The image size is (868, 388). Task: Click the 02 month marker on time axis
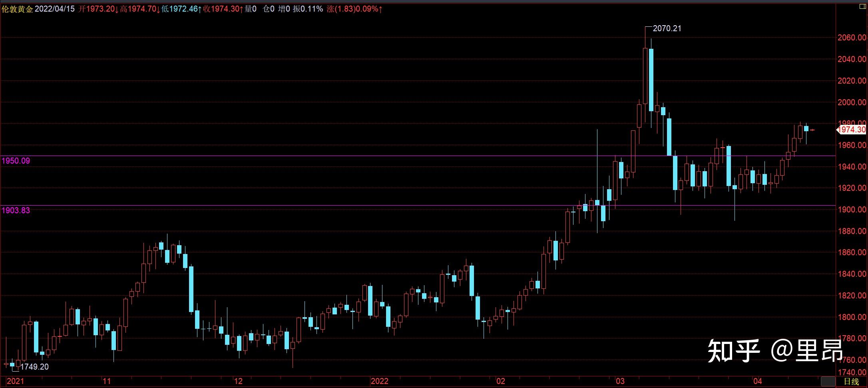coord(501,381)
